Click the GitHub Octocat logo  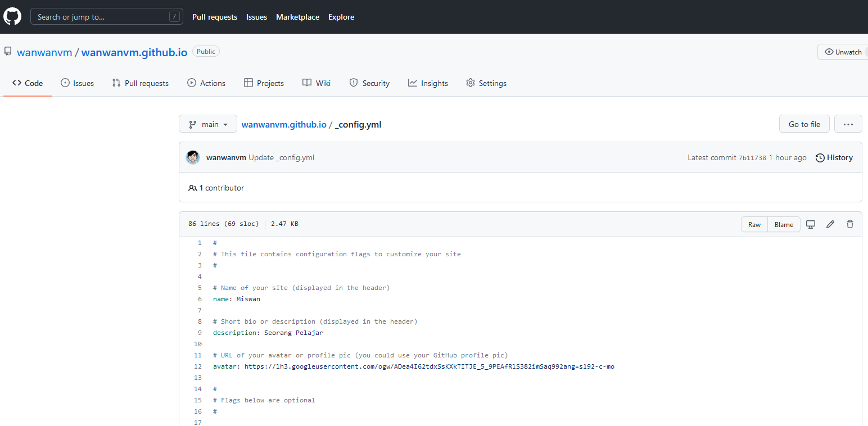pyautogui.click(x=12, y=17)
